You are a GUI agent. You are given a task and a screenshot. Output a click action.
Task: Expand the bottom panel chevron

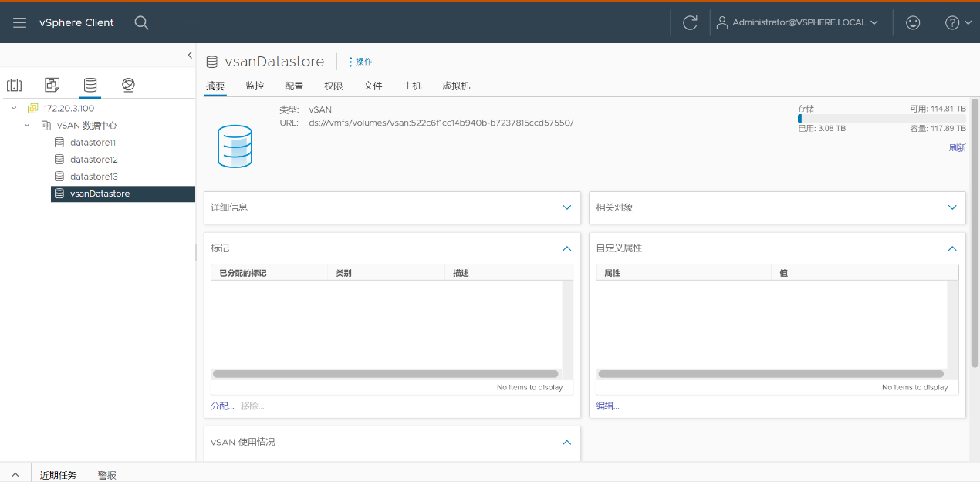pos(15,474)
